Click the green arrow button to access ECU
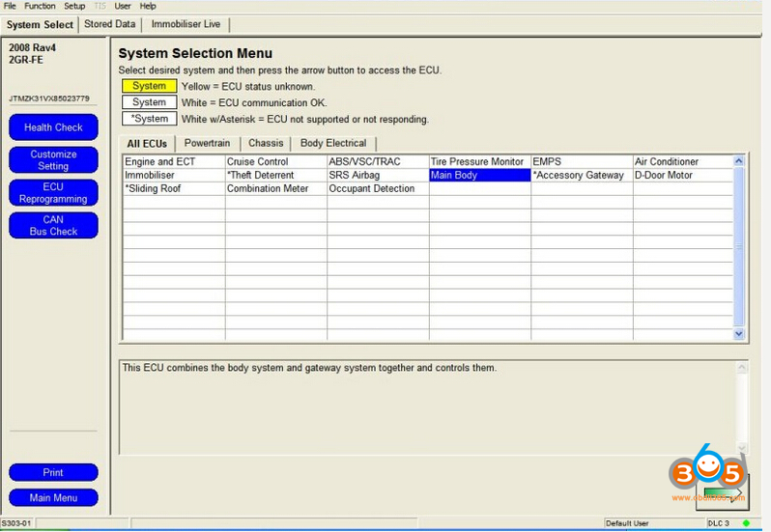Screen dimensions: 771x532 coord(723,492)
